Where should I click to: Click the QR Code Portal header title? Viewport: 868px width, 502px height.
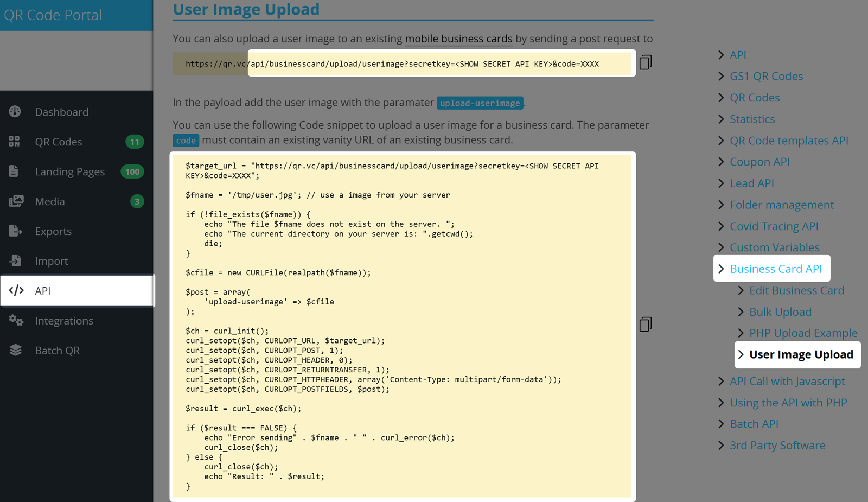(53, 15)
